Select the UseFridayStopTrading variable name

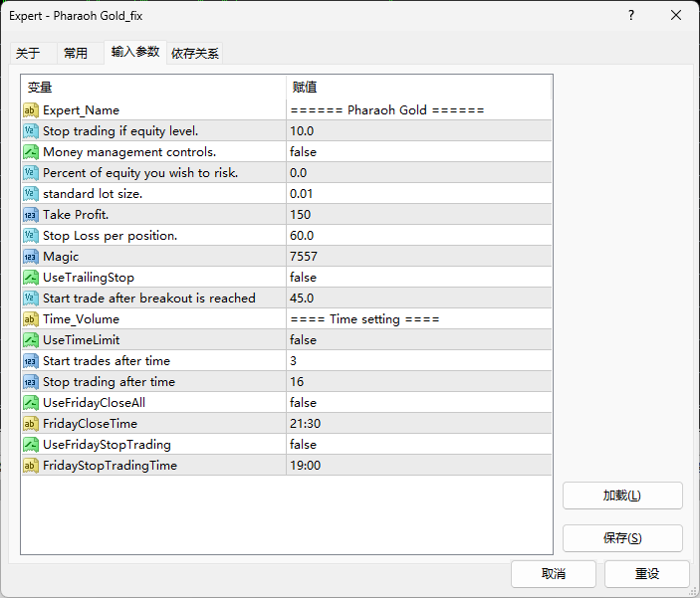coord(107,445)
